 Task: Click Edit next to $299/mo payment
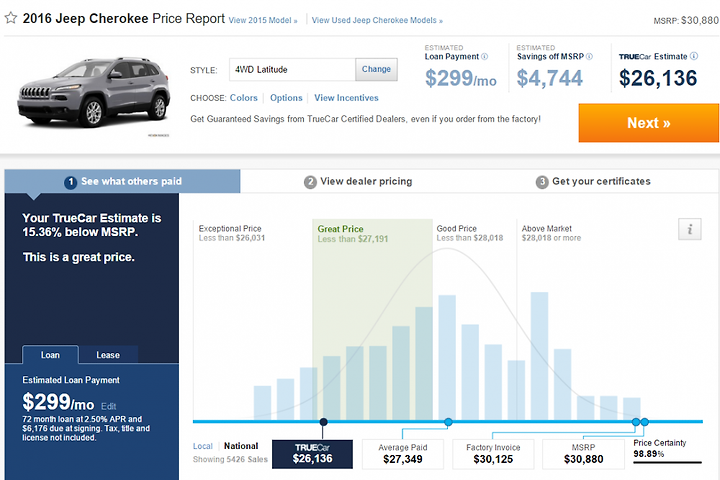[108, 407]
